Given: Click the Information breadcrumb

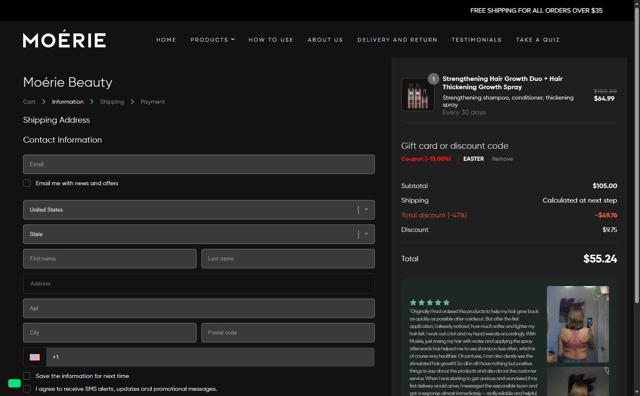Looking at the screenshot, I should click(x=67, y=102).
